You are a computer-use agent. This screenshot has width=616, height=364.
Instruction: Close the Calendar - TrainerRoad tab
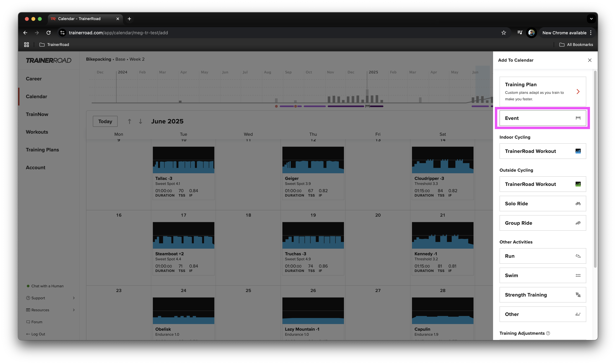(x=118, y=19)
